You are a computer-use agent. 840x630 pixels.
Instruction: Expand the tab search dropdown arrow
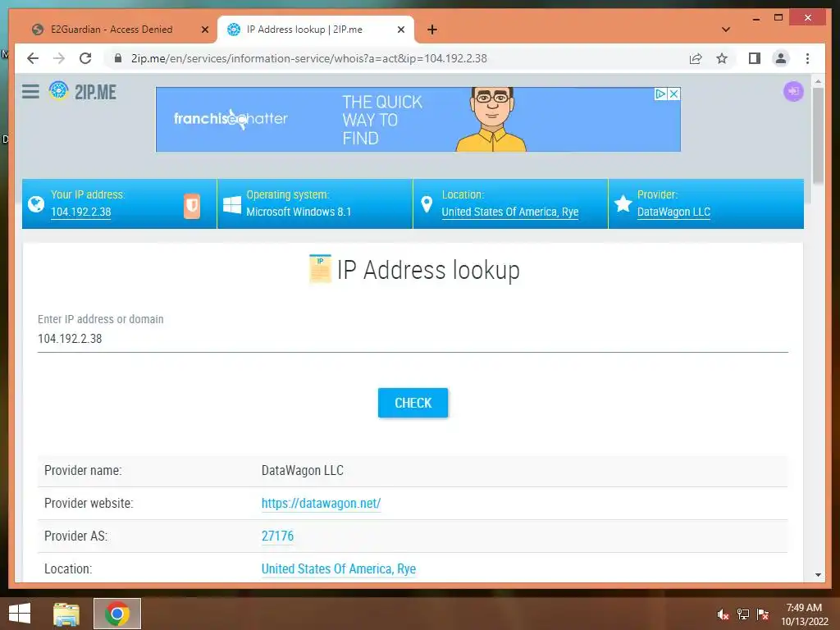click(x=726, y=30)
